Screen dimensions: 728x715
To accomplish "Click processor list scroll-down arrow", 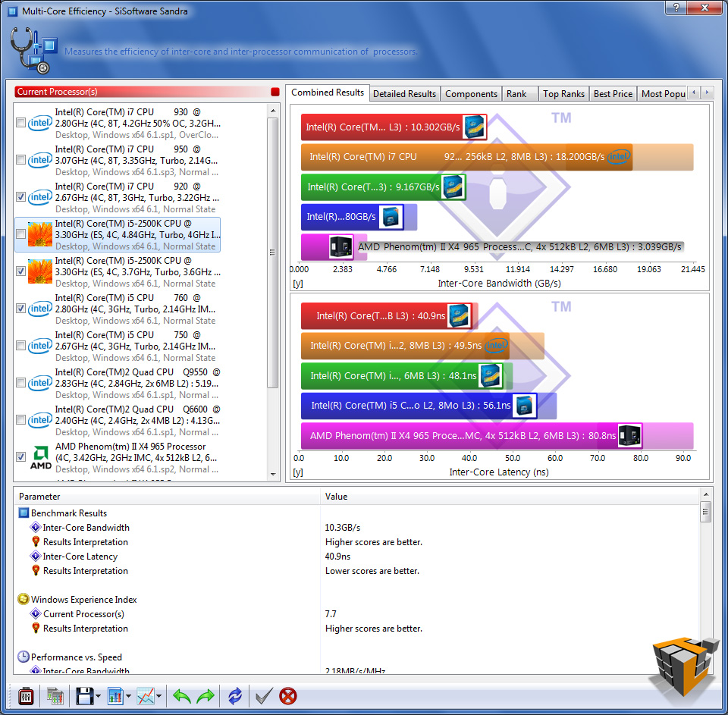I will pyautogui.click(x=273, y=474).
